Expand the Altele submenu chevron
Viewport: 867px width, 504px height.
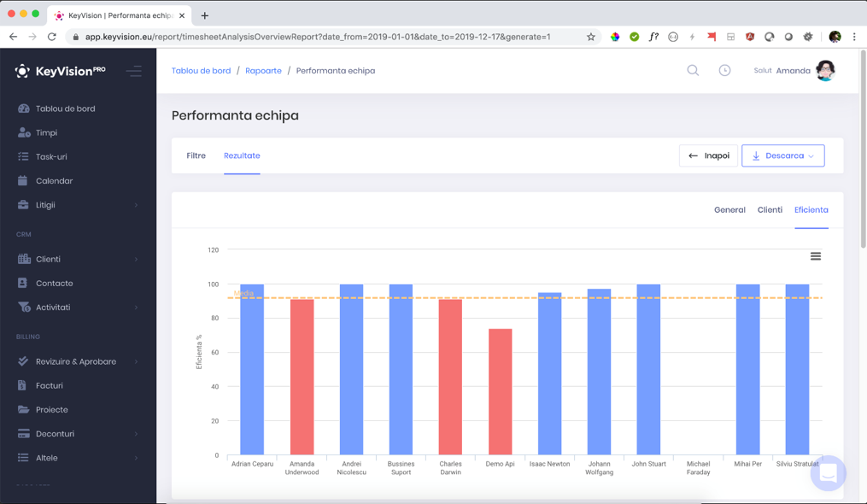pos(136,458)
